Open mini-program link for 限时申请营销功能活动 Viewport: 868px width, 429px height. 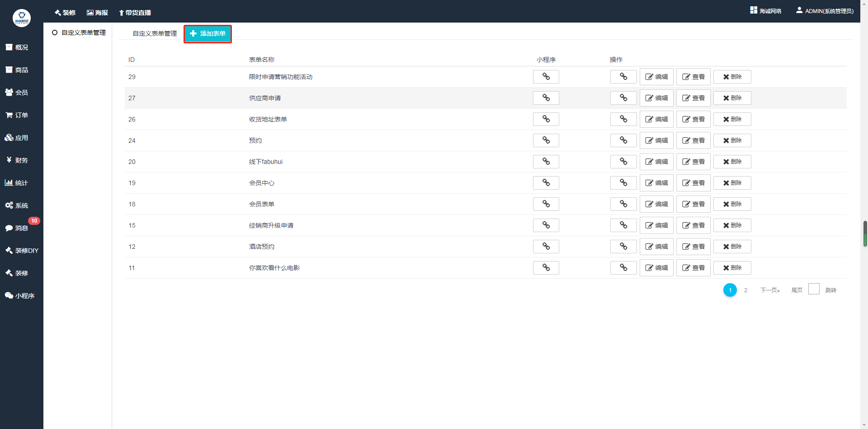tap(546, 77)
